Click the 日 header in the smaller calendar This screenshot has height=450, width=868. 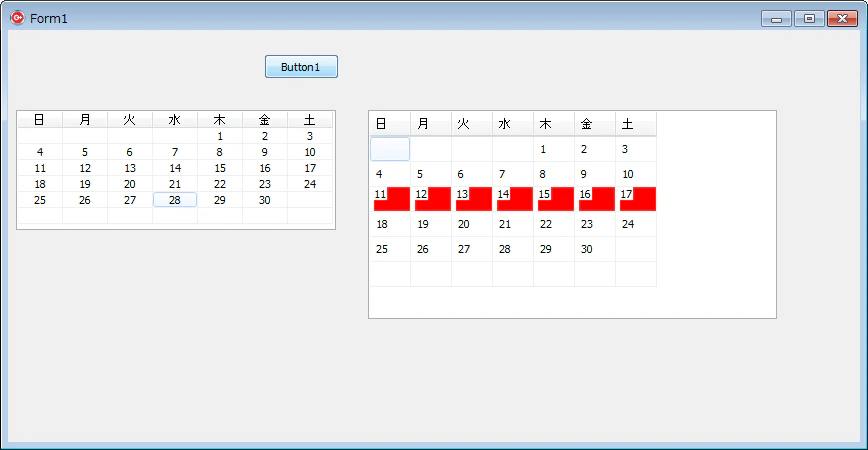(40, 120)
